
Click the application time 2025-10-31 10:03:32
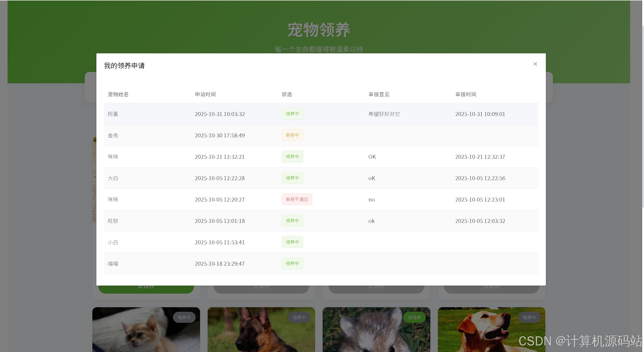coord(220,114)
